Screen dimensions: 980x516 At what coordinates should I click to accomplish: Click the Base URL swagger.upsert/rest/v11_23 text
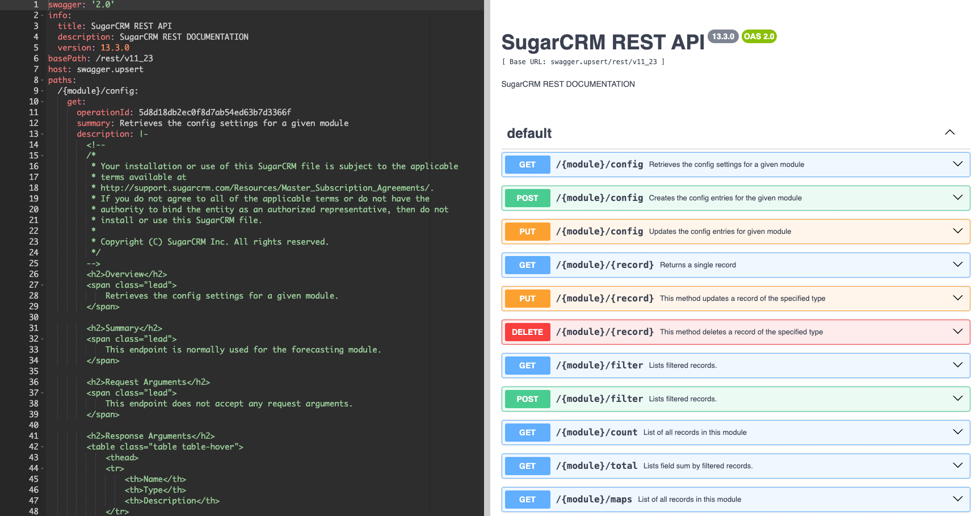point(583,62)
